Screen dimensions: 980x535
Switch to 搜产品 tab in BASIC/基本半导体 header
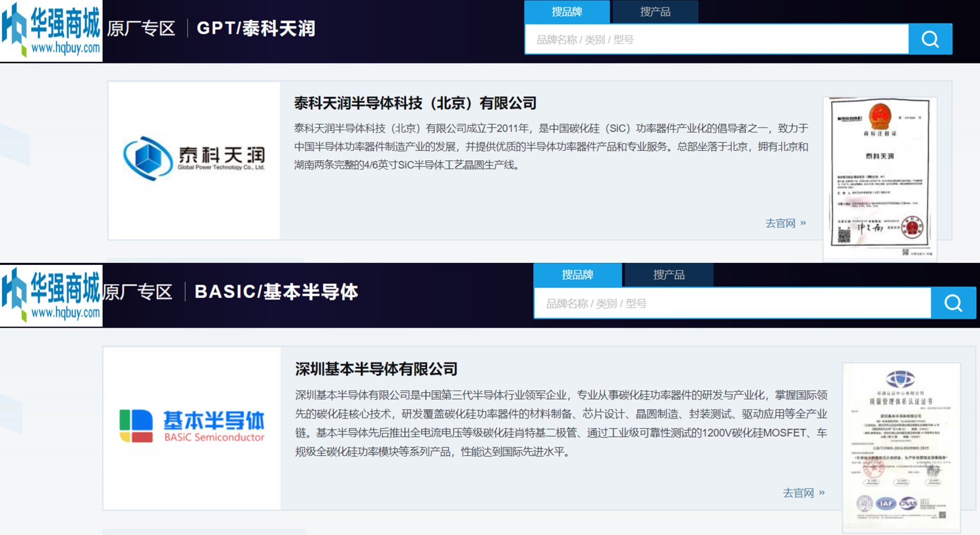point(669,275)
